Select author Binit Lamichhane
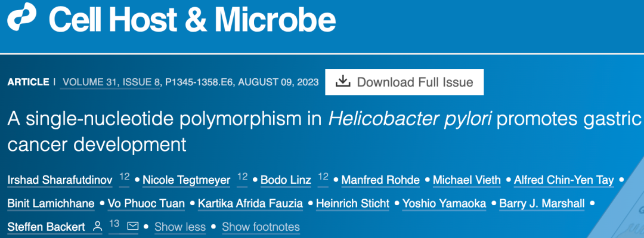The height and width of the screenshot is (238, 644). [51, 203]
